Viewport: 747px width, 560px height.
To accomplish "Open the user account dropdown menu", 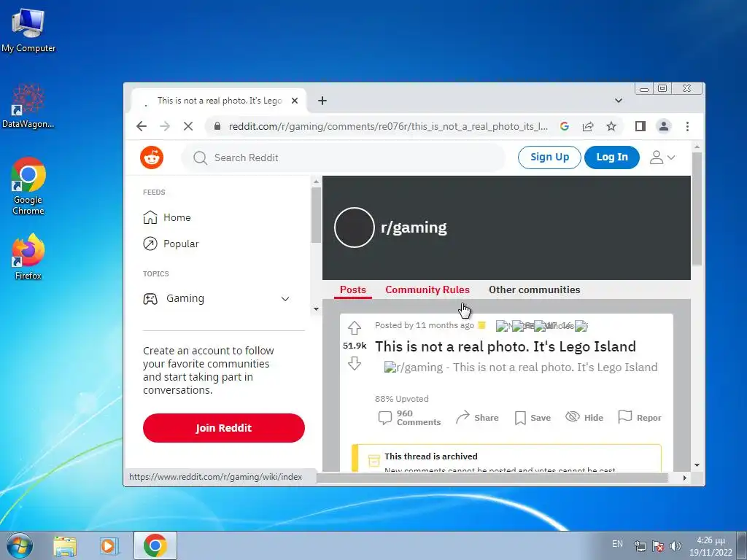I will pos(662,157).
